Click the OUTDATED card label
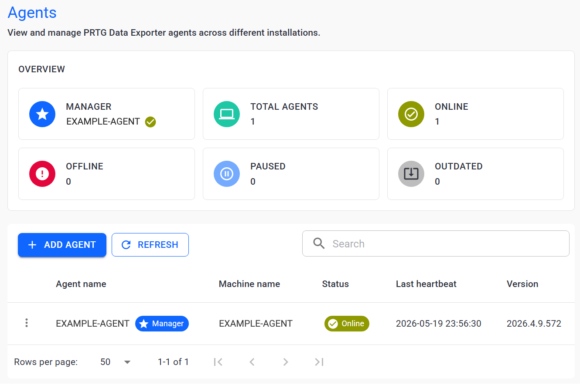Screen dimensions: 580x392 pyautogui.click(x=459, y=166)
